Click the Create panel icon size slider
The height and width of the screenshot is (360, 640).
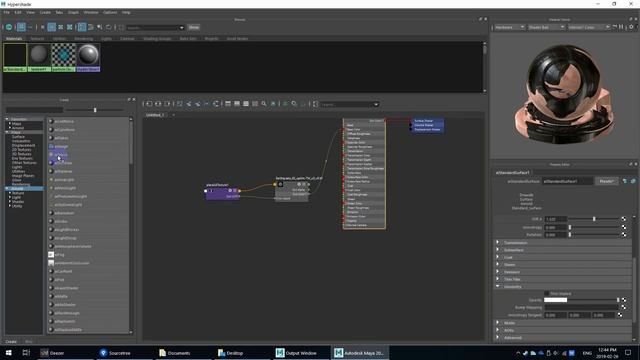[95, 110]
